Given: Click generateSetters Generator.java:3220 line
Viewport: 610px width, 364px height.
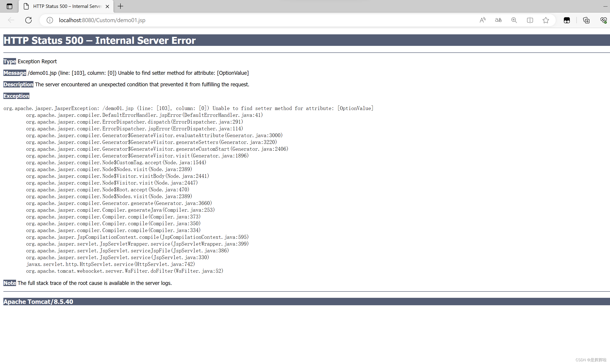Looking at the screenshot, I should point(151,142).
